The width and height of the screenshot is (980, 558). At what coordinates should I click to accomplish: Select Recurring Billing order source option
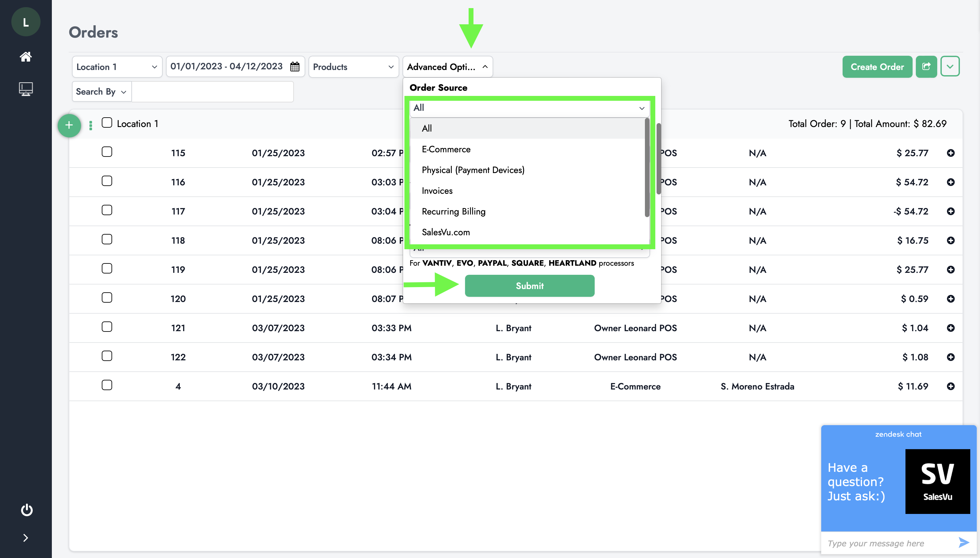[453, 212]
